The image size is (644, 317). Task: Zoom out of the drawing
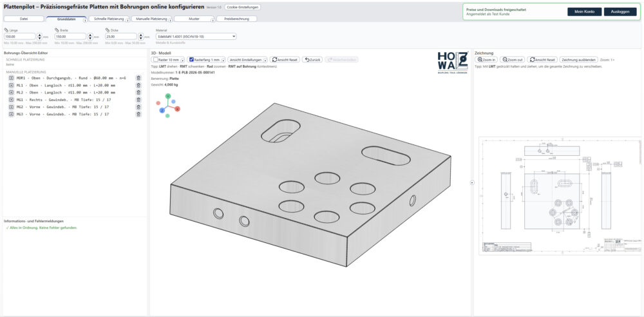pyautogui.click(x=512, y=60)
